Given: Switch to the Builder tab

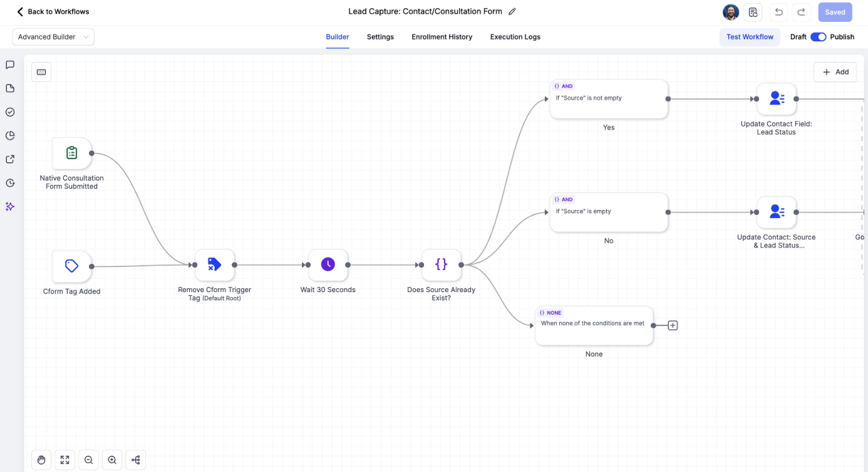Looking at the screenshot, I should pos(338,37).
